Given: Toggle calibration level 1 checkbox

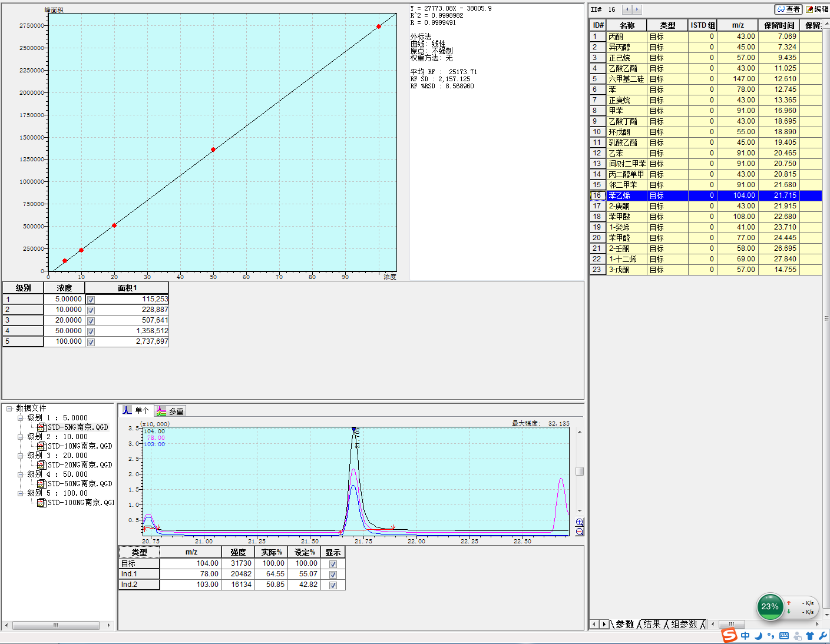Looking at the screenshot, I should point(91,300).
